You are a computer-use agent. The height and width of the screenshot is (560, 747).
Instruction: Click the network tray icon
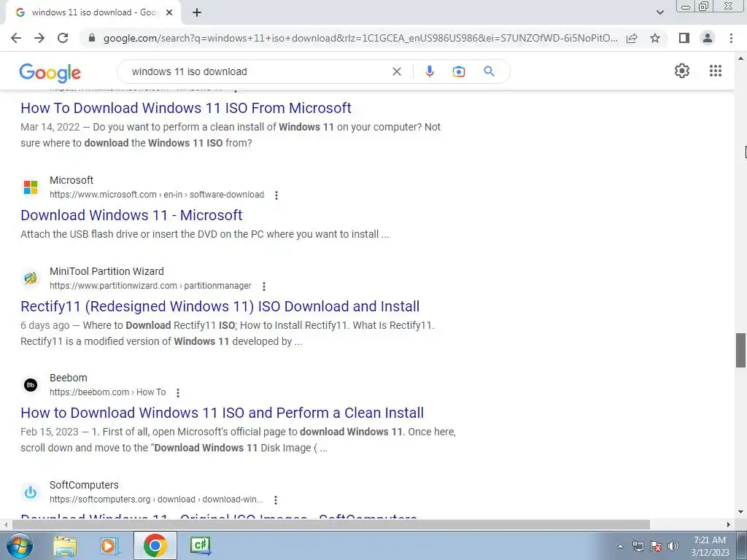tap(638, 546)
